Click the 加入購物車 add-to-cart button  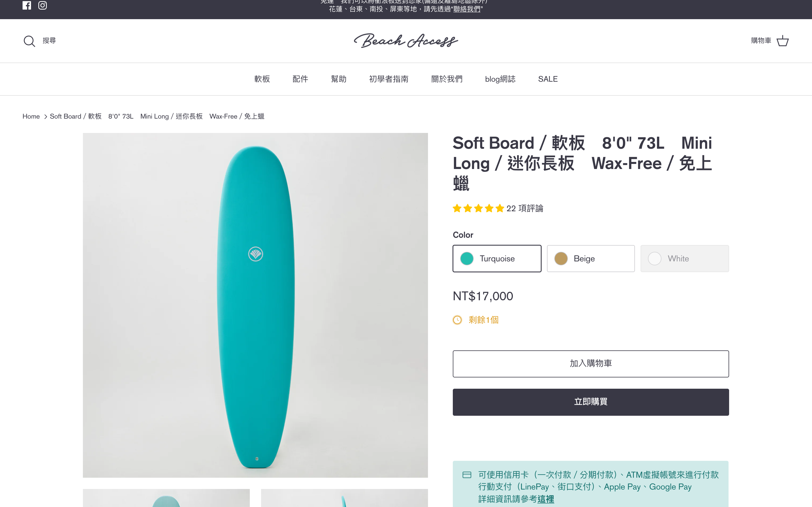(x=591, y=364)
